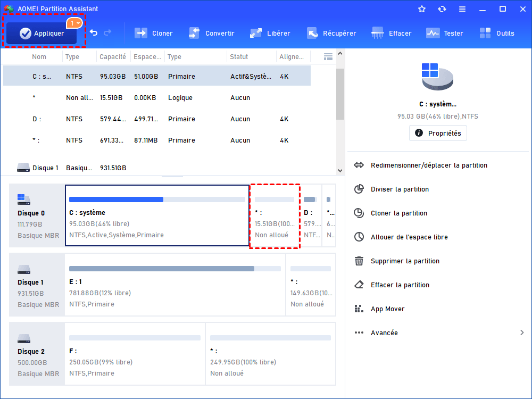Select the 691.33 NTFS partition row
The width and height of the screenshot is (532, 399).
coord(157,140)
